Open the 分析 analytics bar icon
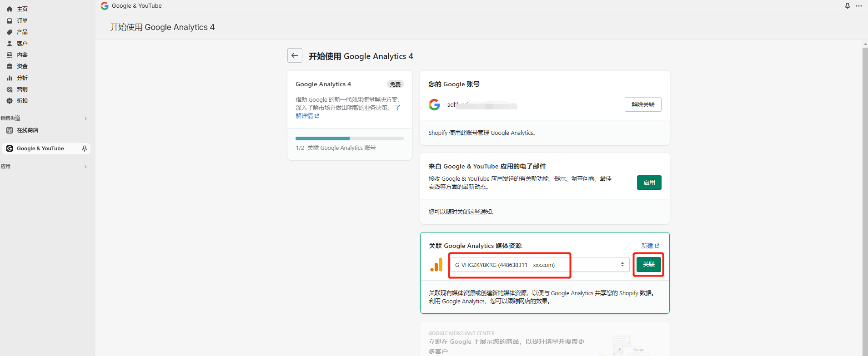 (10, 78)
